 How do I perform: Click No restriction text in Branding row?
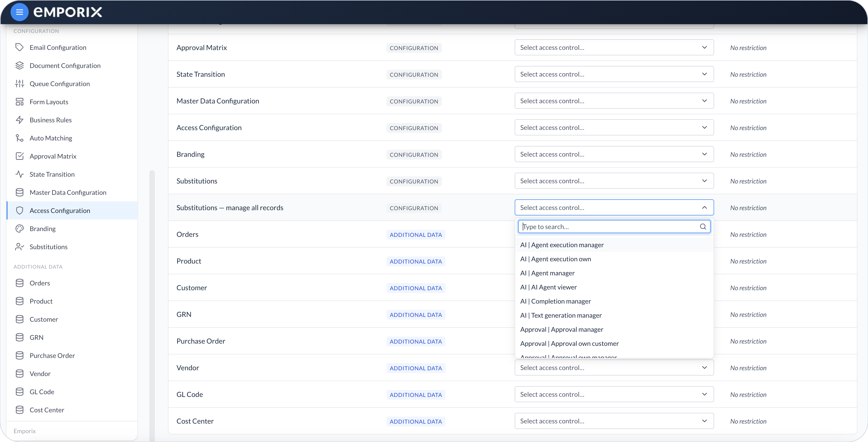point(748,154)
